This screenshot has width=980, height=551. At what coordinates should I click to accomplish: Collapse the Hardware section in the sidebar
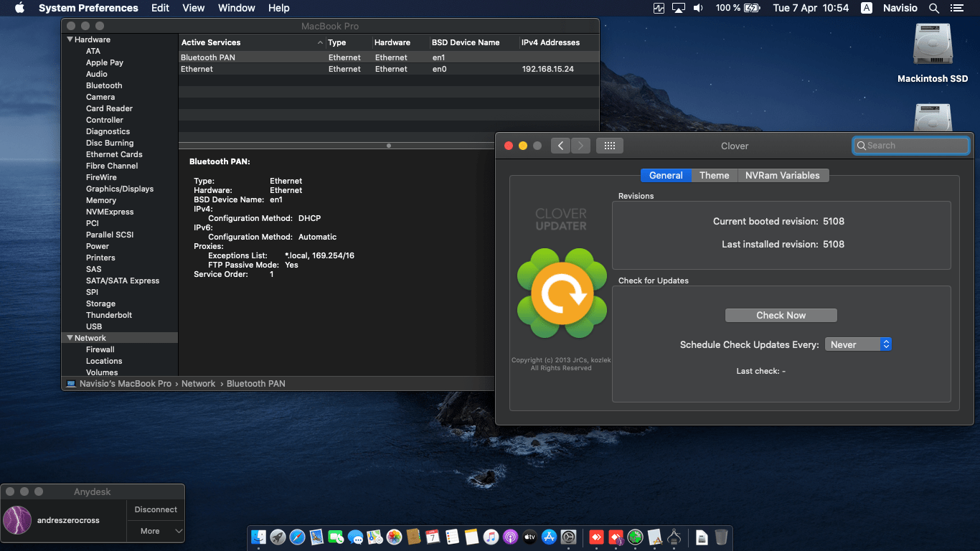coord(70,39)
